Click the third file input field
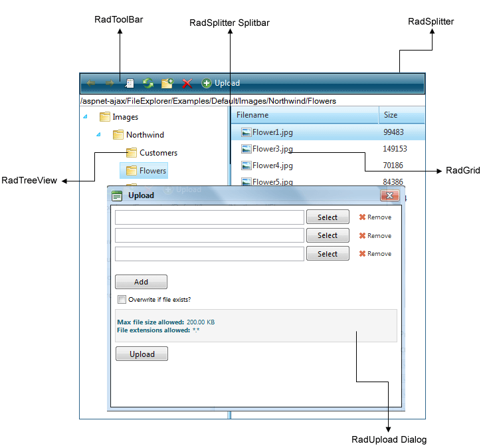This screenshot has height=448, width=487. click(209, 254)
